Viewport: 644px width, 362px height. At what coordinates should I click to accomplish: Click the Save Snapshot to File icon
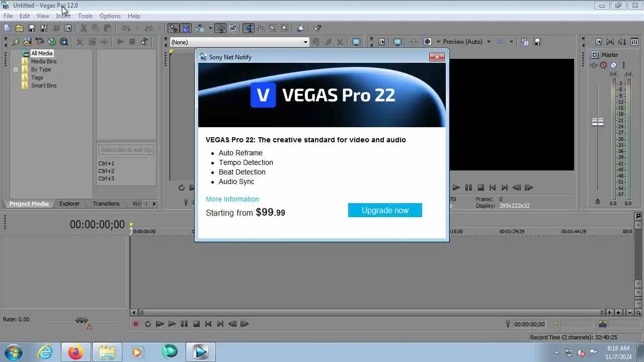(x=537, y=42)
